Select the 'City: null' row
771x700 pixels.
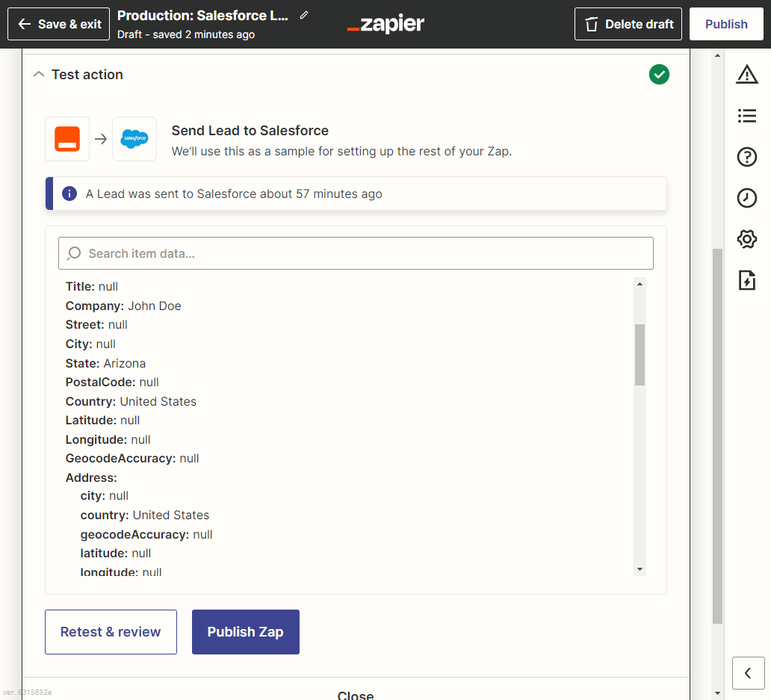click(x=90, y=344)
